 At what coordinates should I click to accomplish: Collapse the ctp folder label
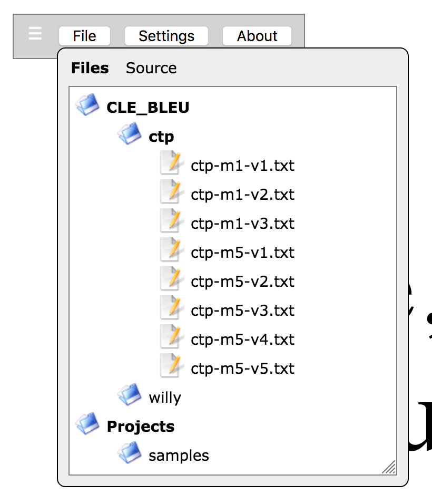coord(161,137)
